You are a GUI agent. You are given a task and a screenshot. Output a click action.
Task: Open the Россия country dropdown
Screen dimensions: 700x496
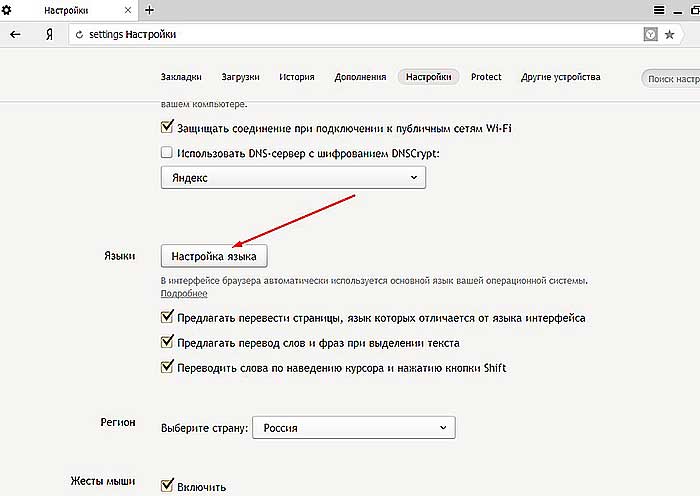354,428
